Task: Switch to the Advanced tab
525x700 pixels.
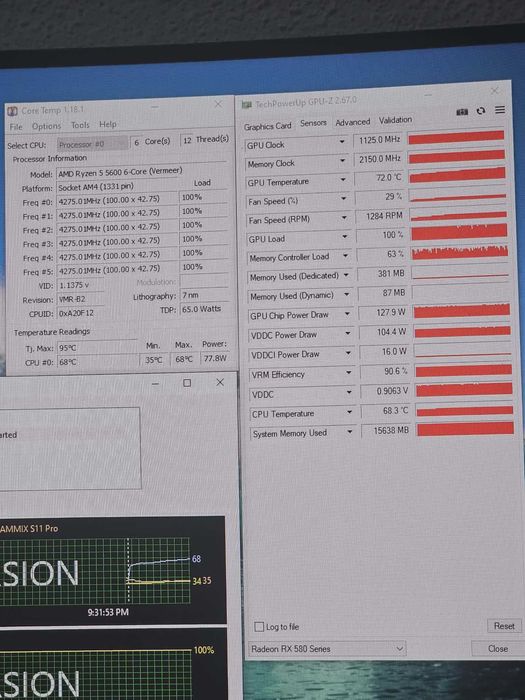Action: [x=353, y=121]
